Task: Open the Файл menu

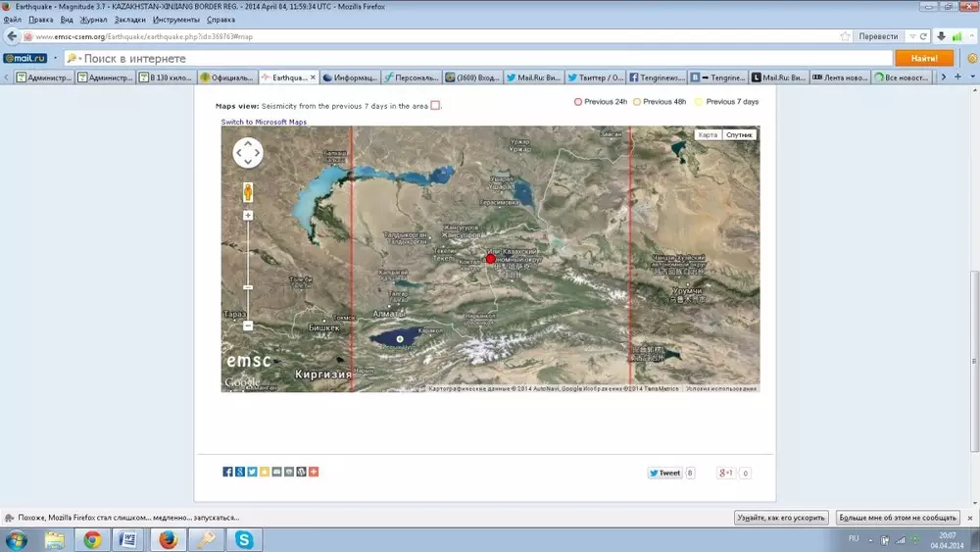Action: (13, 20)
